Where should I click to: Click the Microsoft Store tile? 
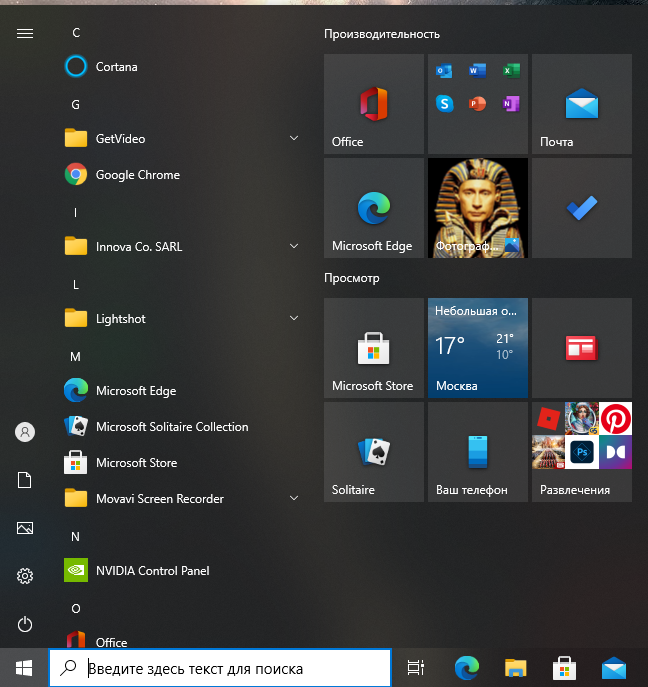point(374,348)
